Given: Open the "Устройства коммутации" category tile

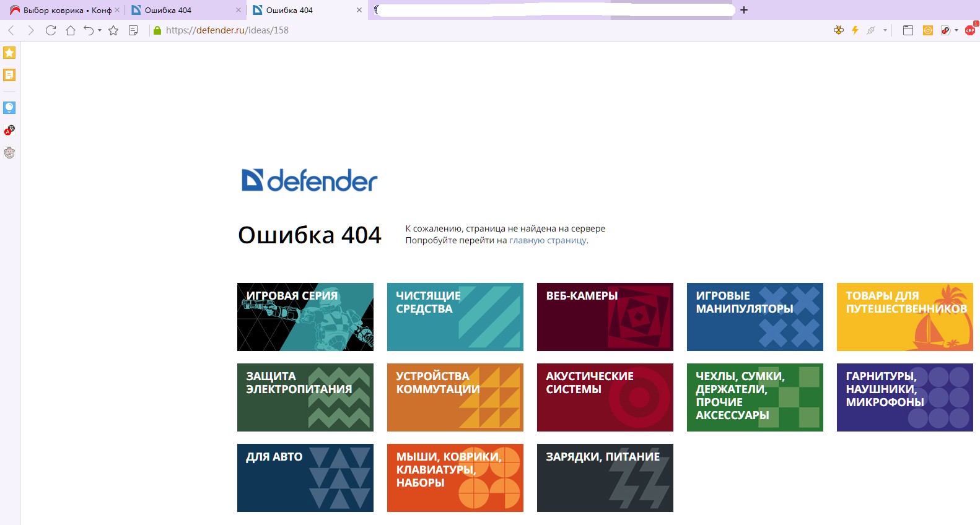Looking at the screenshot, I should [x=455, y=397].
